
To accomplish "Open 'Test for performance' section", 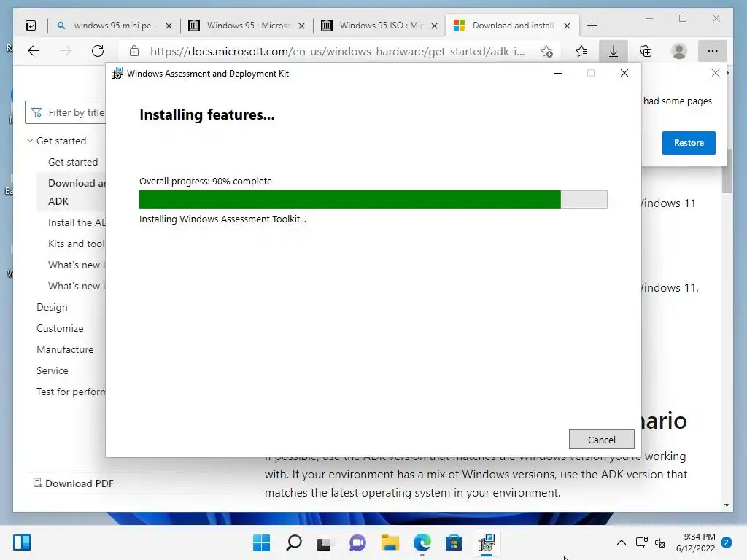I will coord(71,392).
